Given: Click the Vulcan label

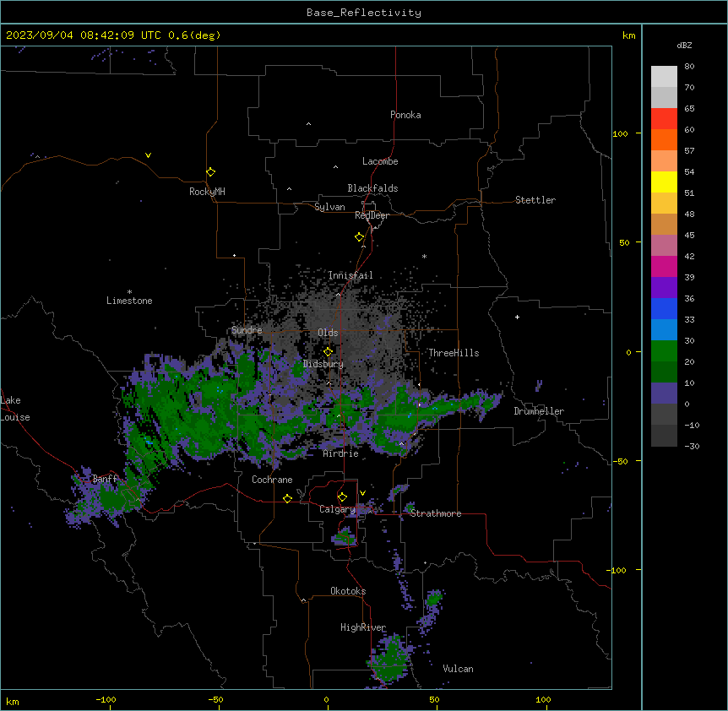Looking at the screenshot, I should coord(459,669).
